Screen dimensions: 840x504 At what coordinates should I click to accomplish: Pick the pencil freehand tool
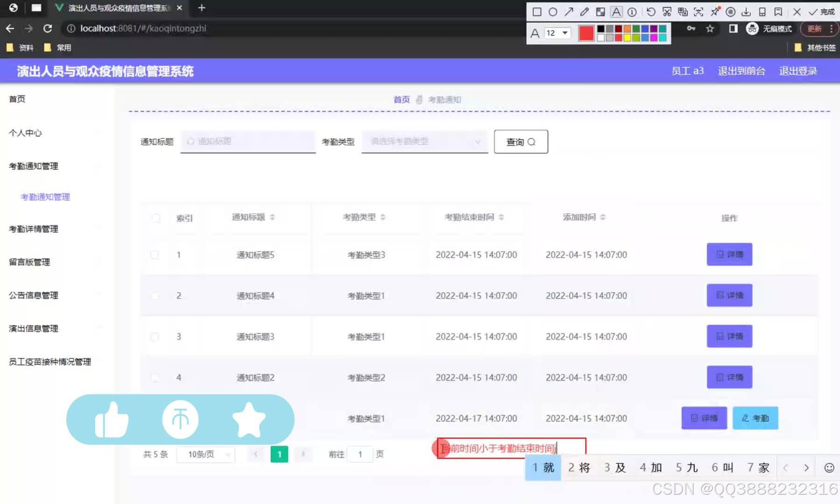584,12
